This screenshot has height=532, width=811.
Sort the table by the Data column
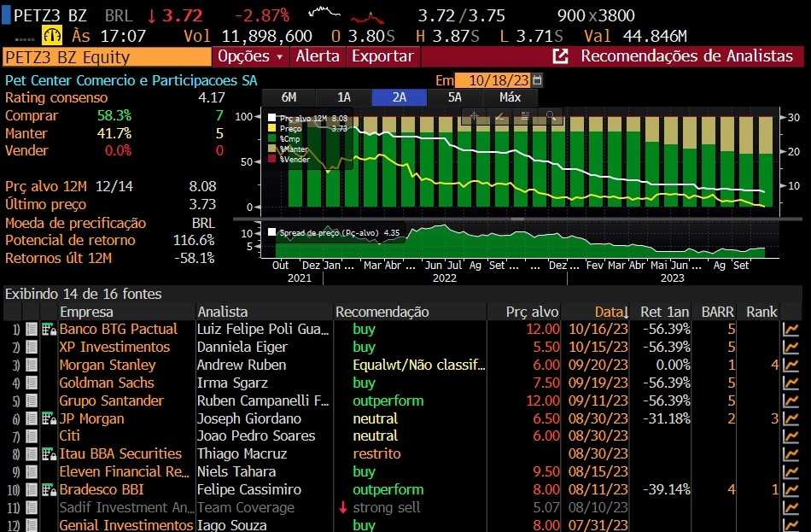[611, 312]
